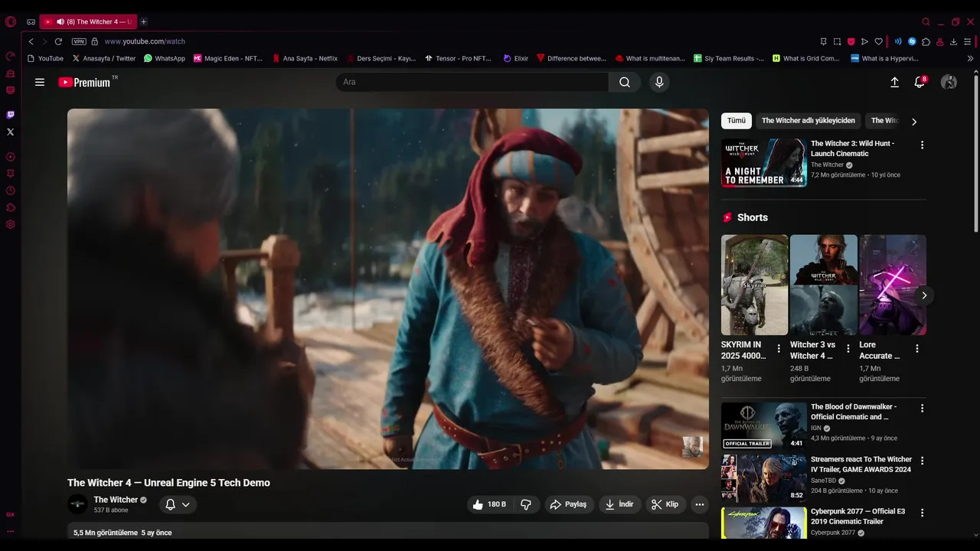
Task: Open more video actions three-dot menu
Action: tap(699, 504)
